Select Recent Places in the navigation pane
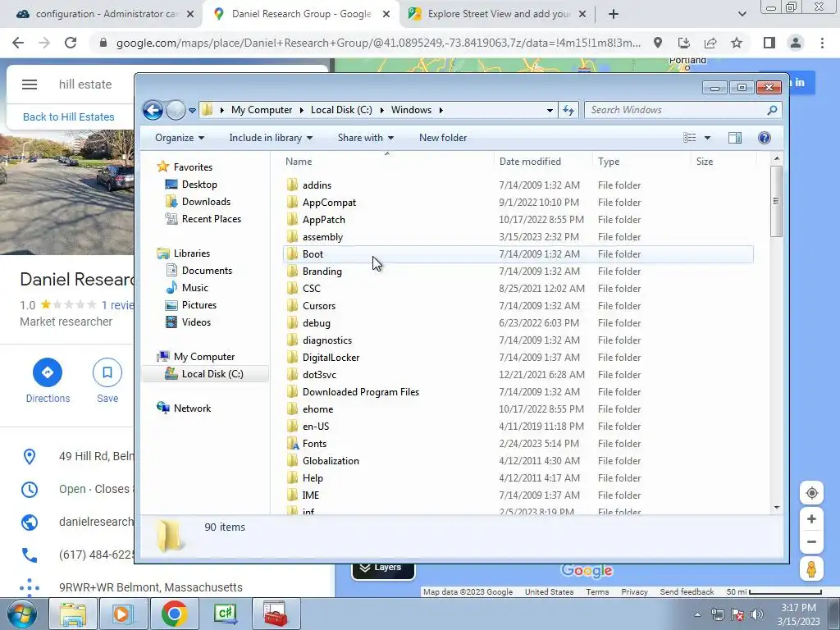840x630 pixels. tap(212, 218)
